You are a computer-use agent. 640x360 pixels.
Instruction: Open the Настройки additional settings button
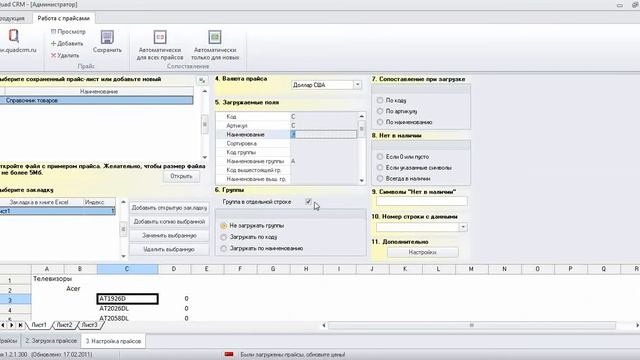click(x=422, y=252)
